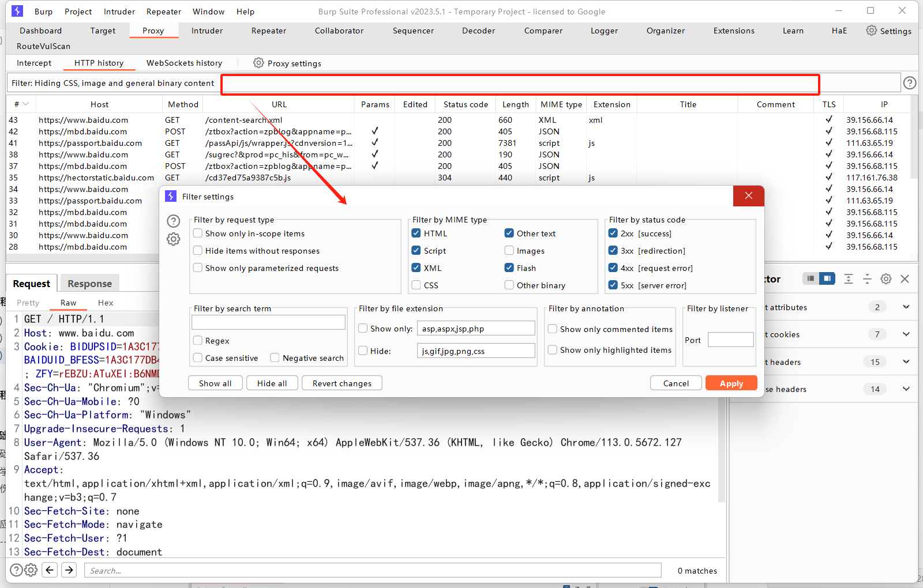Click Hide all button
Screen dimensions: 923x588
click(x=272, y=383)
